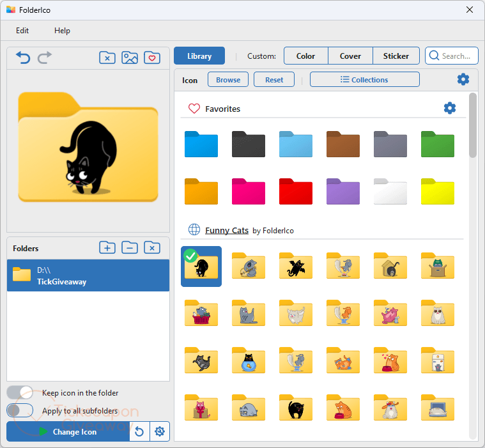
Task: Select the cat in fishbowl folder icon
Action: (249, 360)
